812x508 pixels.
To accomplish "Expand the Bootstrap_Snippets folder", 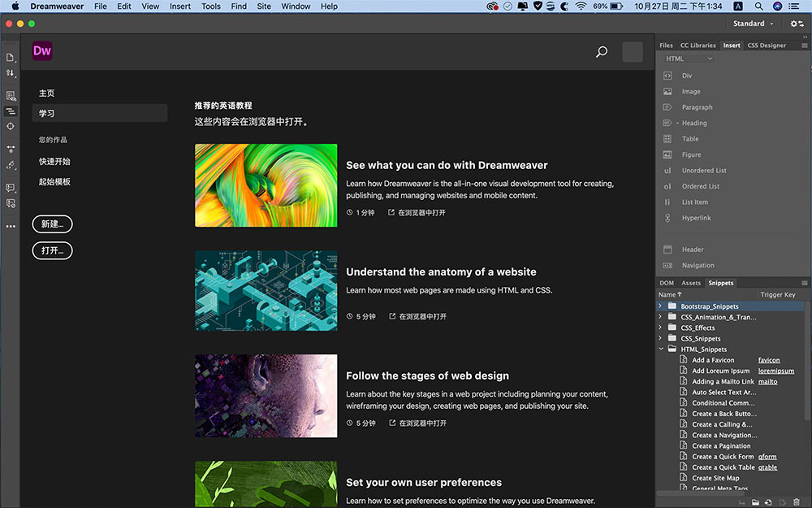I will [660, 306].
